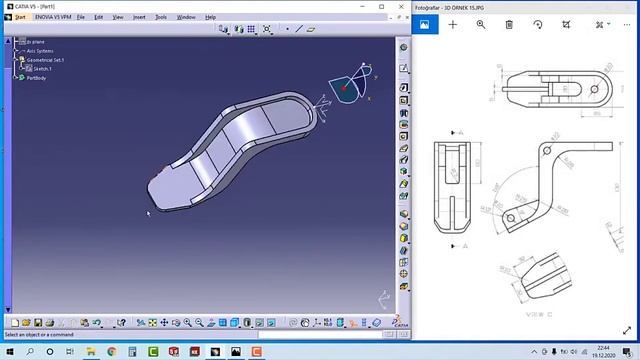Open the Insert menu
The height and width of the screenshot is (360, 640).
pyautogui.click(x=139, y=17)
